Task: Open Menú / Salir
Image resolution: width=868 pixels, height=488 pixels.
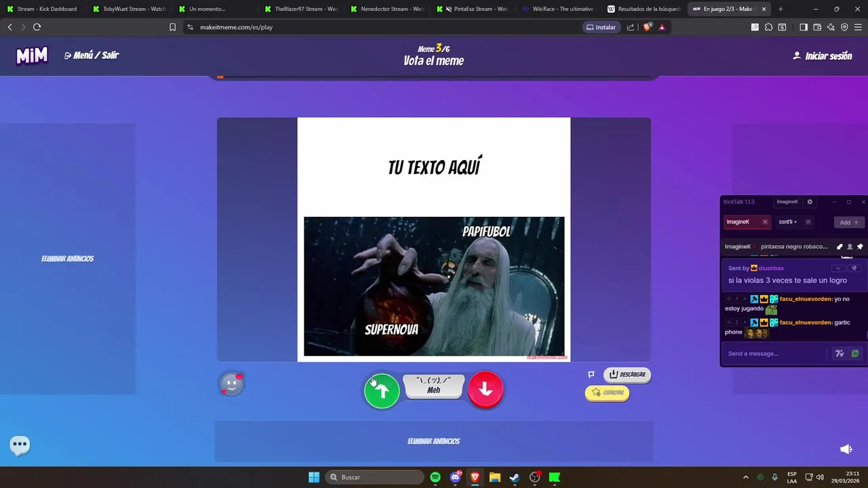Action: [x=92, y=56]
